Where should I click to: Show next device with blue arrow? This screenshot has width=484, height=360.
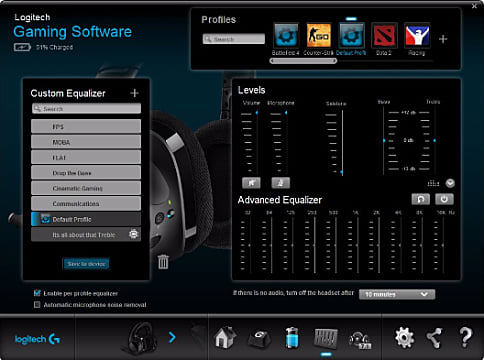(x=172, y=337)
